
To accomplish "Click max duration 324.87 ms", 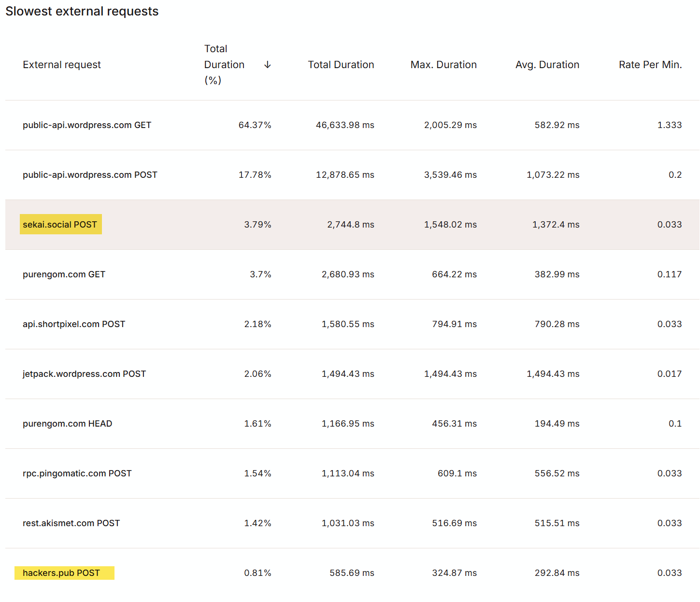I will 455,573.
